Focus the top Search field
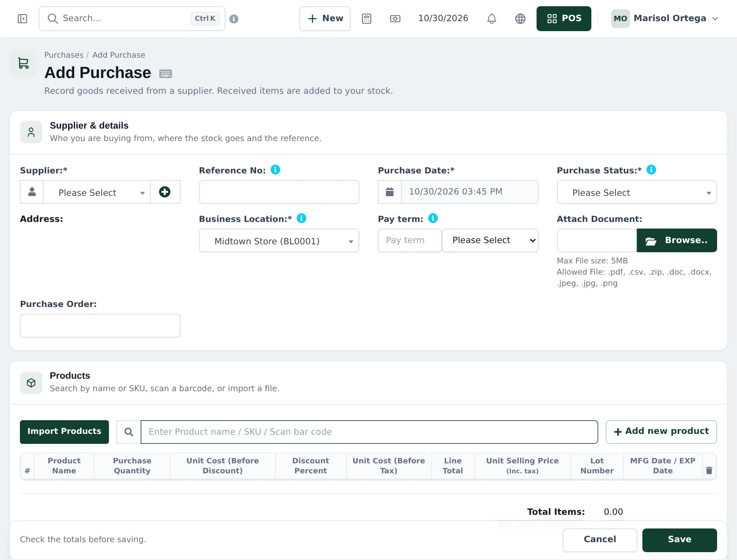 (132, 19)
